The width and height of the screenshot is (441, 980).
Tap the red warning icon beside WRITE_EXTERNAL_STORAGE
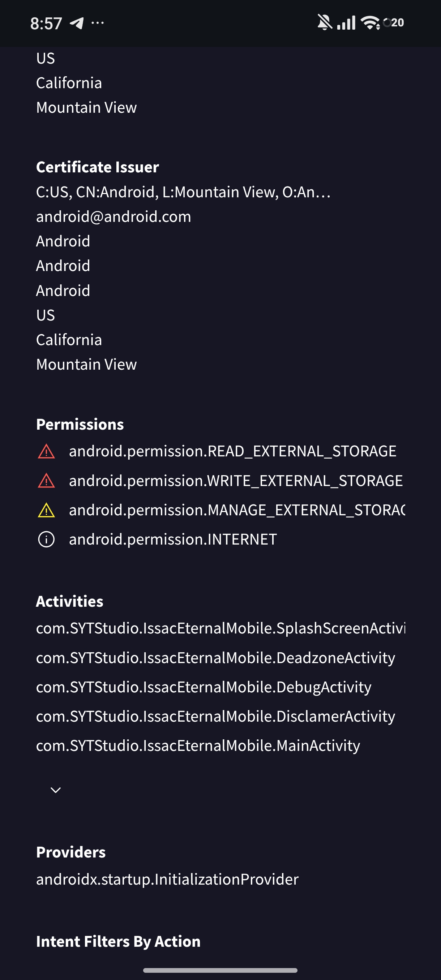coord(46,481)
